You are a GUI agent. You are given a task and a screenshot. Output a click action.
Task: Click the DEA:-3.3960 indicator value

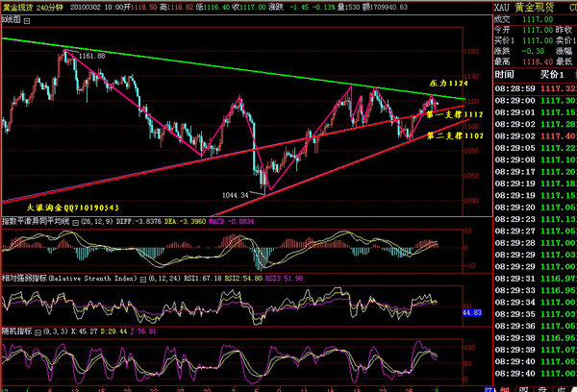pyautogui.click(x=185, y=221)
